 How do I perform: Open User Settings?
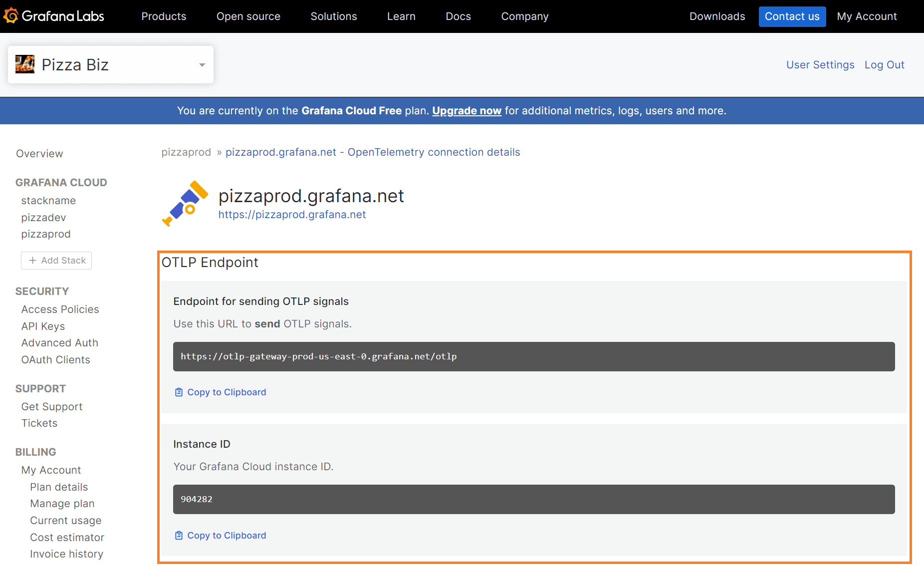(x=820, y=65)
